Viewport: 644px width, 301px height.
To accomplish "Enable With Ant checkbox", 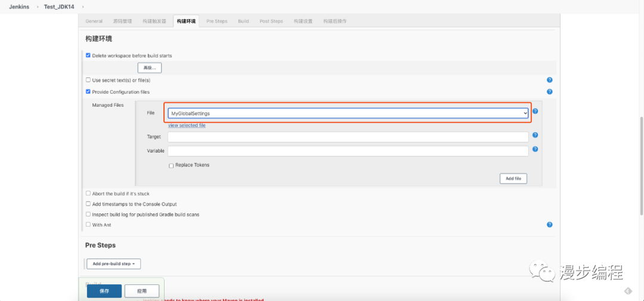I will [x=88, y=225].
